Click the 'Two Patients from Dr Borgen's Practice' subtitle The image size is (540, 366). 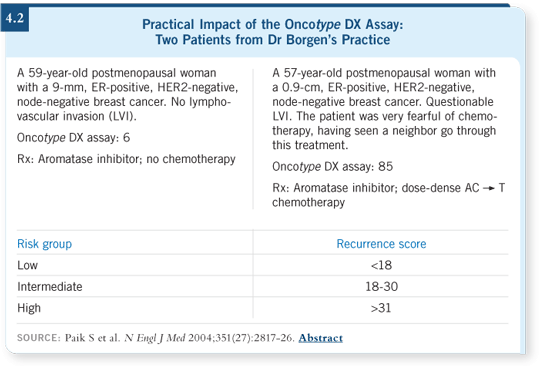point(272,40)
